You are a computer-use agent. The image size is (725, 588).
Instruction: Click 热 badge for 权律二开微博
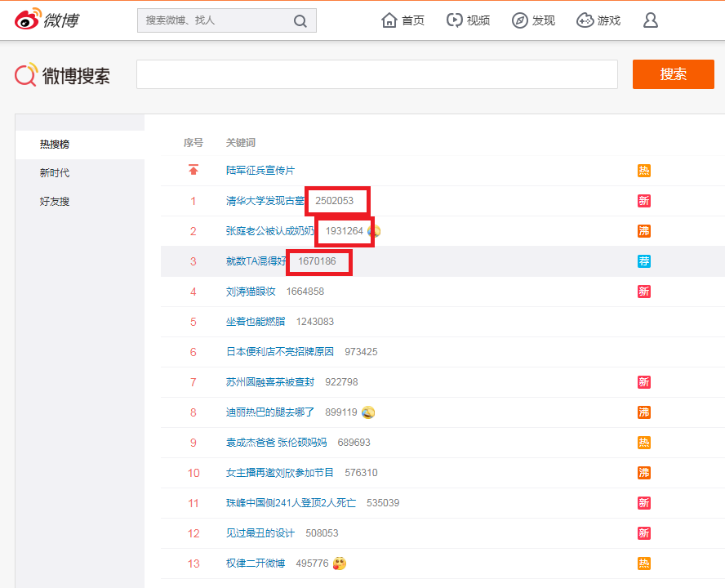[643, 563]
